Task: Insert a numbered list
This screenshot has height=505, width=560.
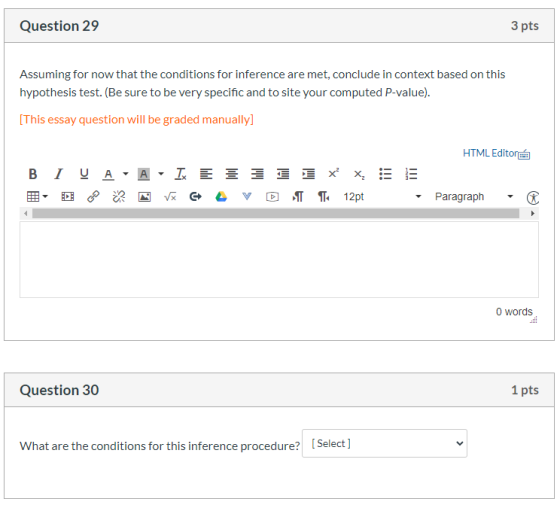Action: click(x=411, y=174)
